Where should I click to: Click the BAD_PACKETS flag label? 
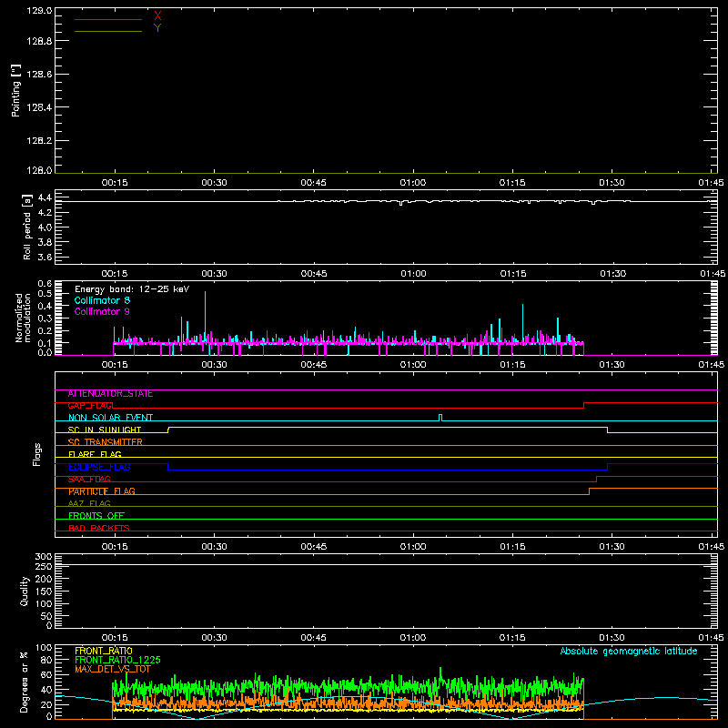[99, 528]
